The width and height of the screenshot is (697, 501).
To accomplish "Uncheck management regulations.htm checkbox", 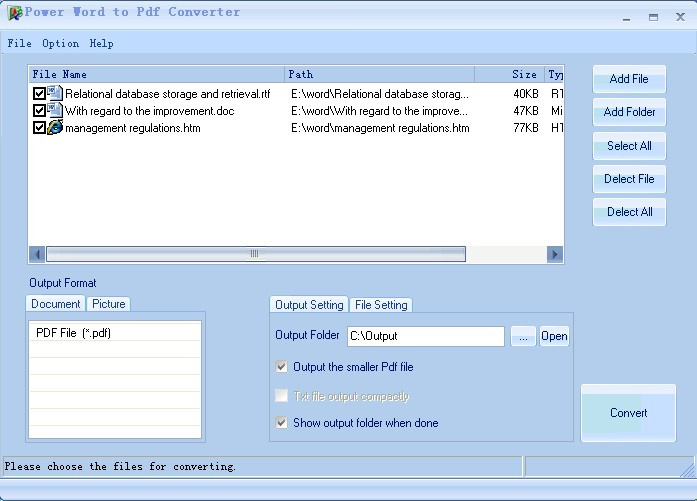I will tap(39, 128).
